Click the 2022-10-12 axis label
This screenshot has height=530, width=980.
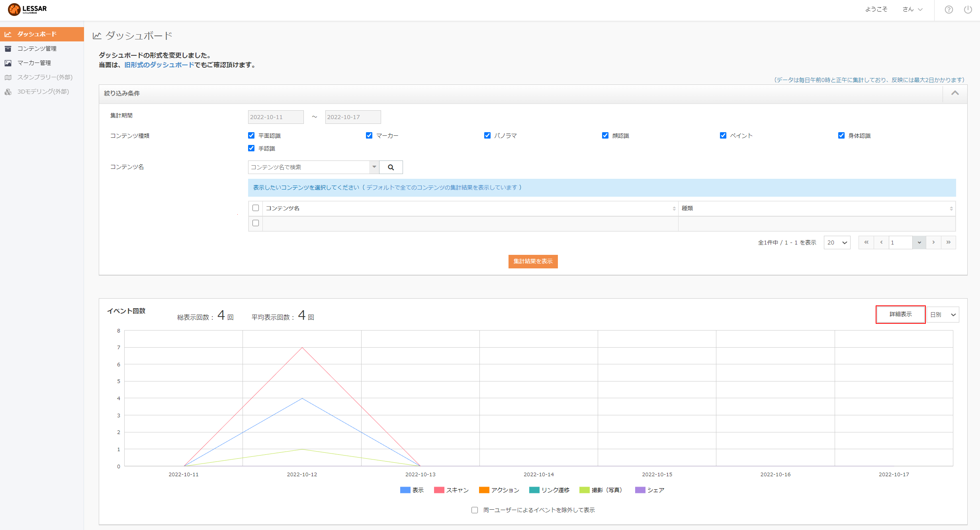click(302, 475)
